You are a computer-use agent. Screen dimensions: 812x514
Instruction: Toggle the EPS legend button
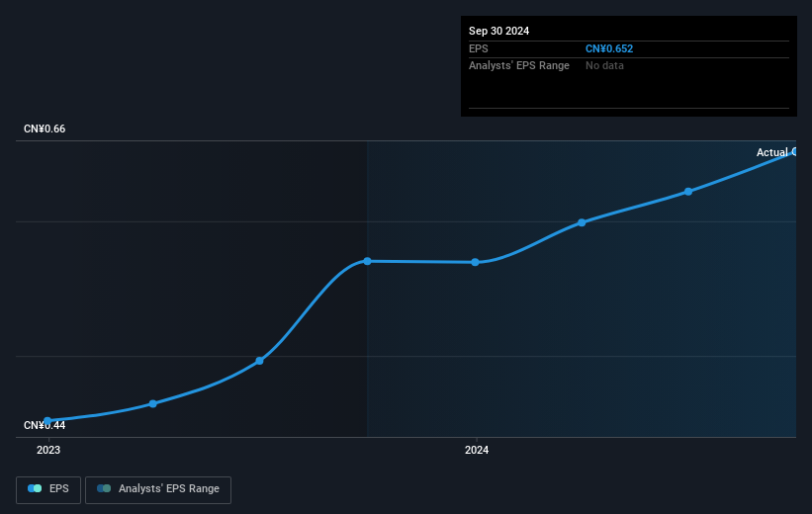(x=48, y=489)
